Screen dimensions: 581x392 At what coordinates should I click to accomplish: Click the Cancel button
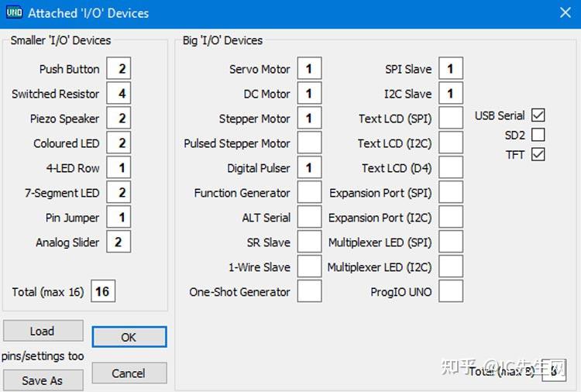pos(129,373)
